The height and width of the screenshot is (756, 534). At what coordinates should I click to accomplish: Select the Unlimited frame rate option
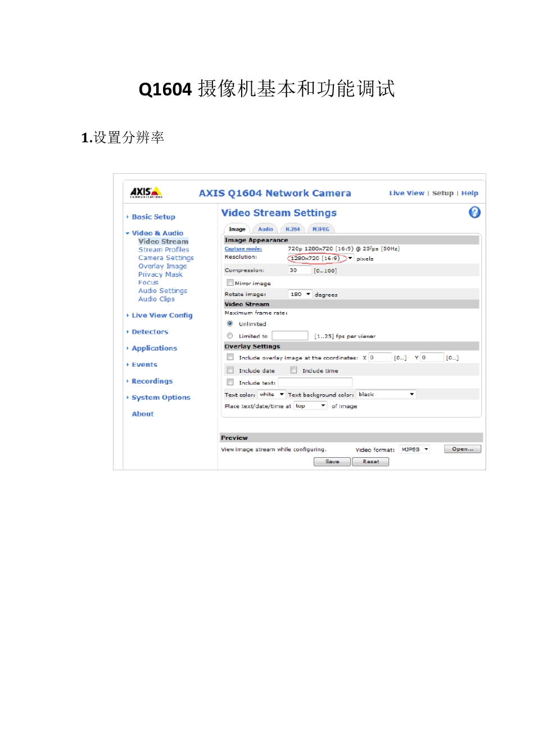coord(230,323)
